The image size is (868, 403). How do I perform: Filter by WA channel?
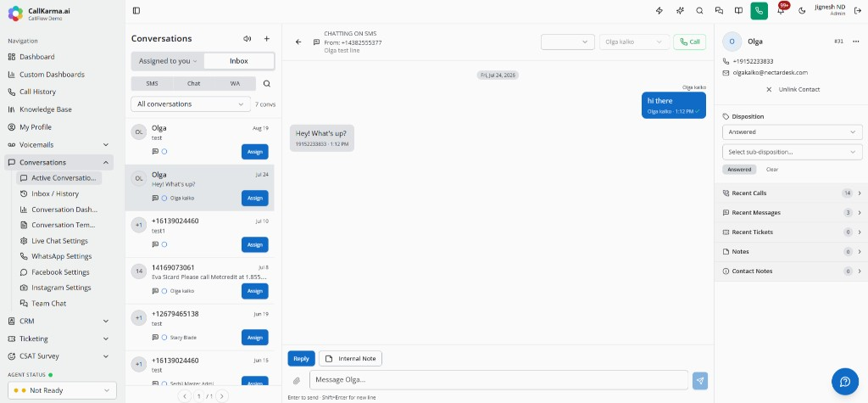[x=236, y=84]
